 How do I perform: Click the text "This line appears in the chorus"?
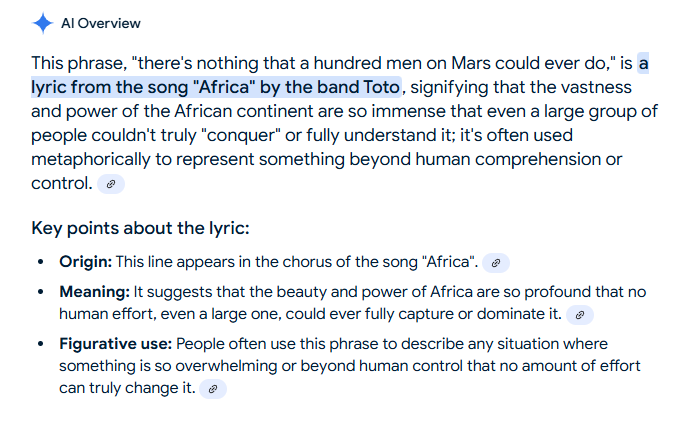(216, 262)
